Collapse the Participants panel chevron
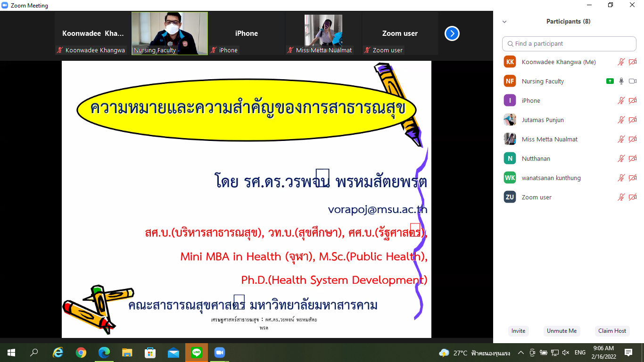Screen dimensions: 644x362 [504, 22]
